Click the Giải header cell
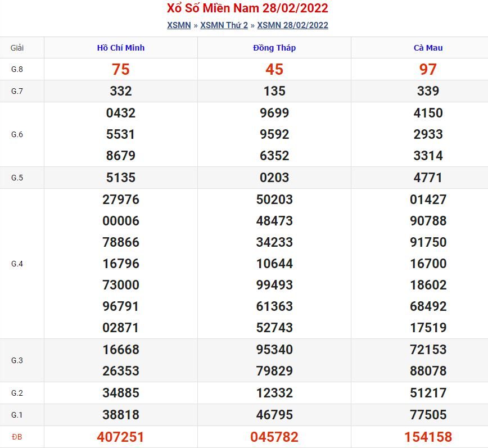488x448 pixels. point(17,48)
